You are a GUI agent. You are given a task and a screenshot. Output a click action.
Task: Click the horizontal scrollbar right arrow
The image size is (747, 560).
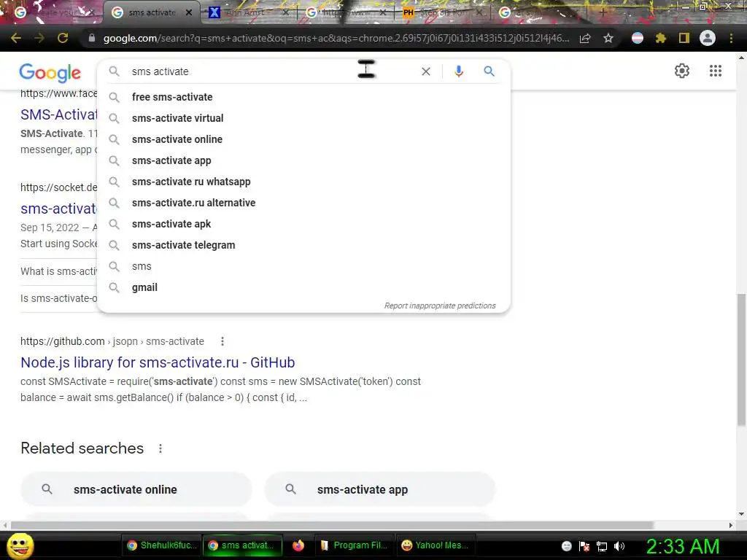[731, 525]
